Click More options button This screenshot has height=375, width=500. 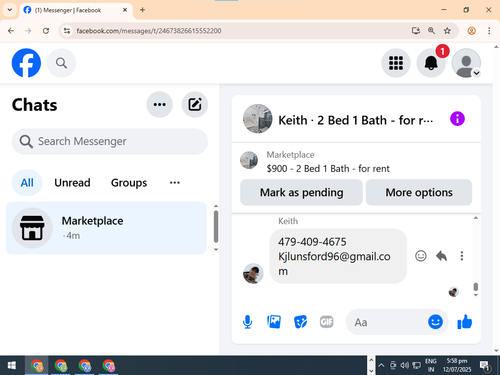419,192
